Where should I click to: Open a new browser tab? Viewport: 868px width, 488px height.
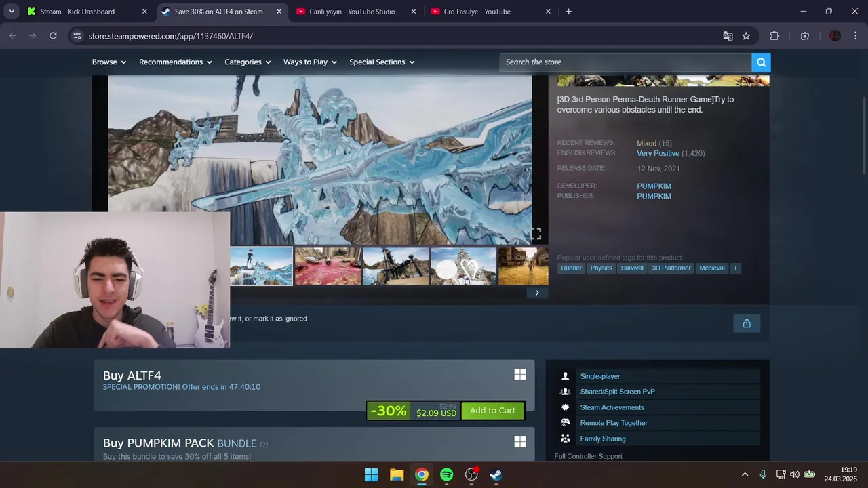click(568, 12)
